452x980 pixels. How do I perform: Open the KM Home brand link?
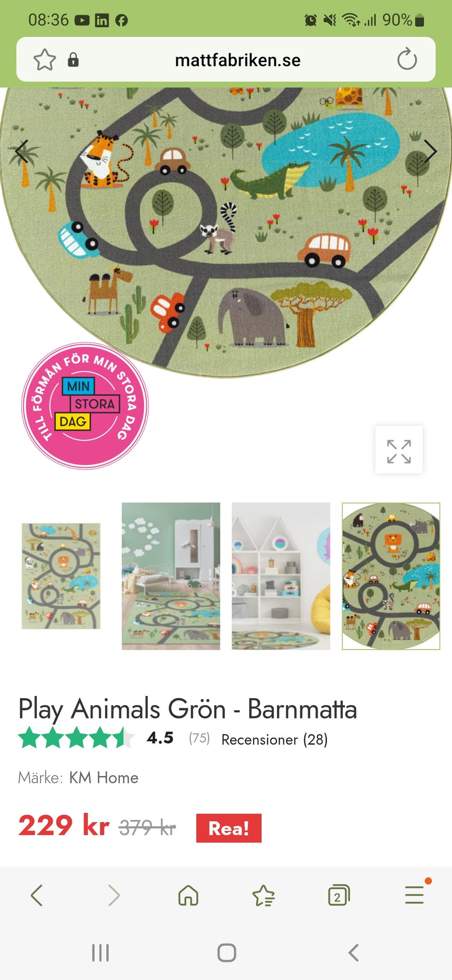[x=104, y=777]
